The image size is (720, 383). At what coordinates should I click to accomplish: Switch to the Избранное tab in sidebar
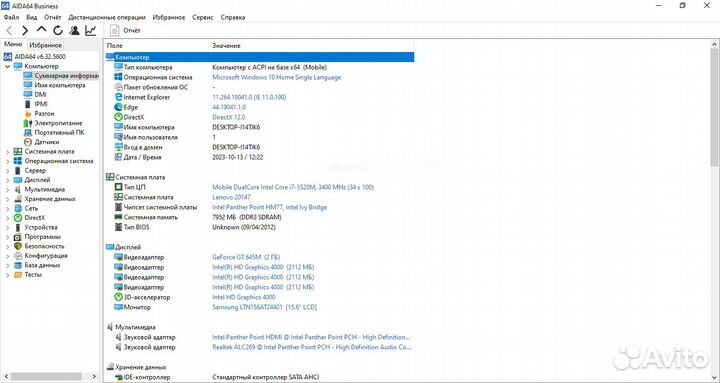click(45, 45)
